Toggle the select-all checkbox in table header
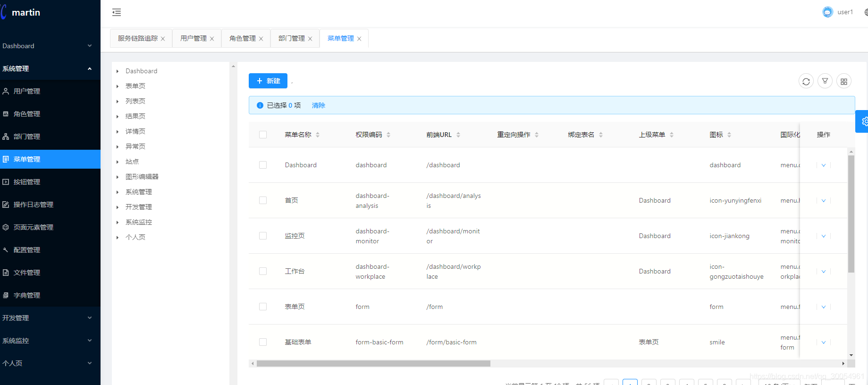The height and width of the screenshot is (385, 868). [263, 135]
